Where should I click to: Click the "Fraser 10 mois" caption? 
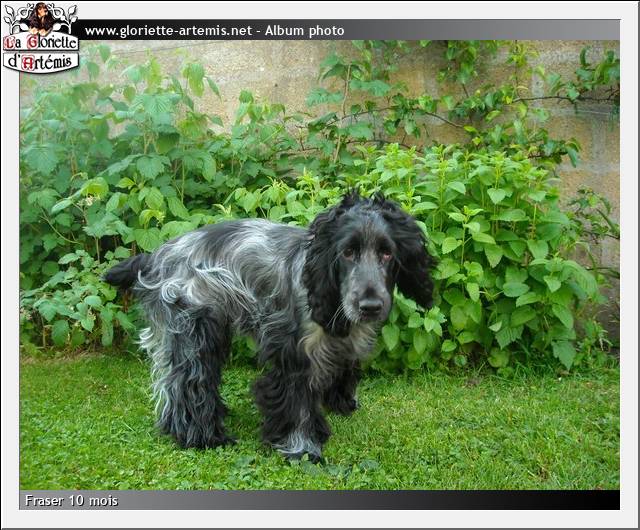point(71,500)
